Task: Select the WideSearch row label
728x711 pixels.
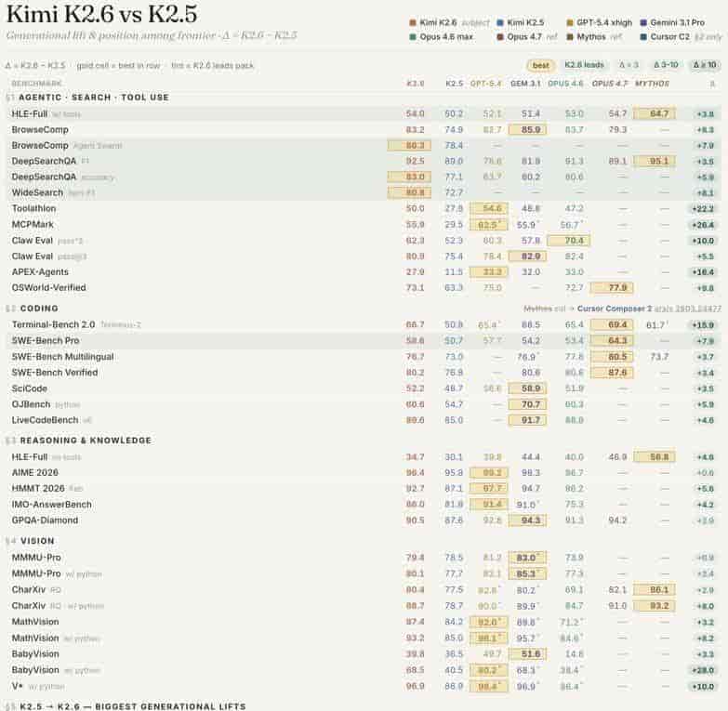Action: [x=37, y=192]
